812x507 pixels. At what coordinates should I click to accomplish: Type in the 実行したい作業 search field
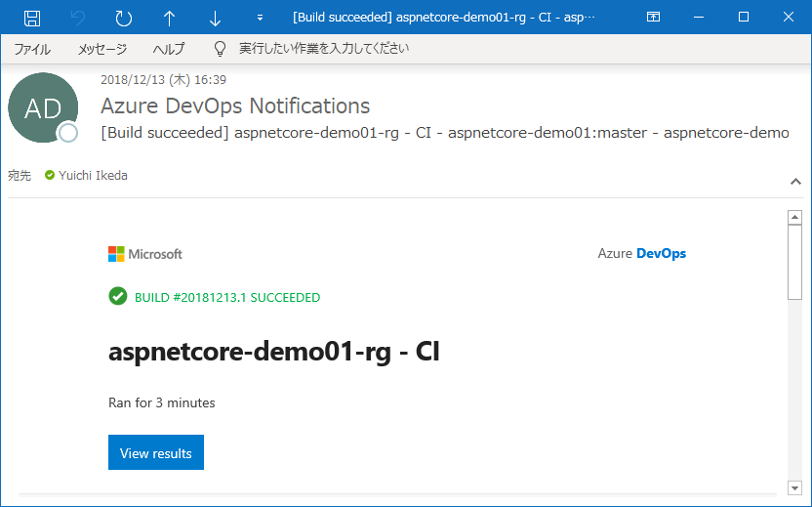(324, 49)
